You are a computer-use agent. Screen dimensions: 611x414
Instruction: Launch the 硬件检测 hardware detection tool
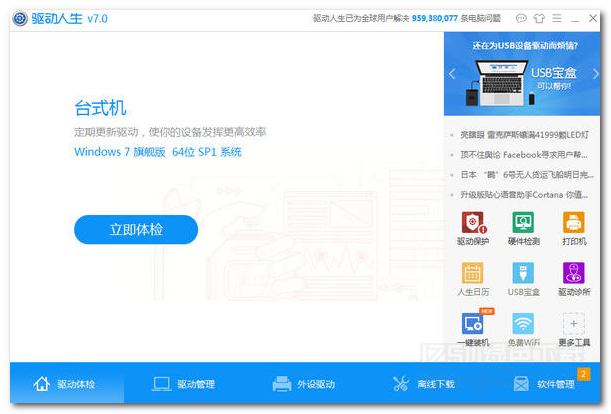click(x=523, y=228)
